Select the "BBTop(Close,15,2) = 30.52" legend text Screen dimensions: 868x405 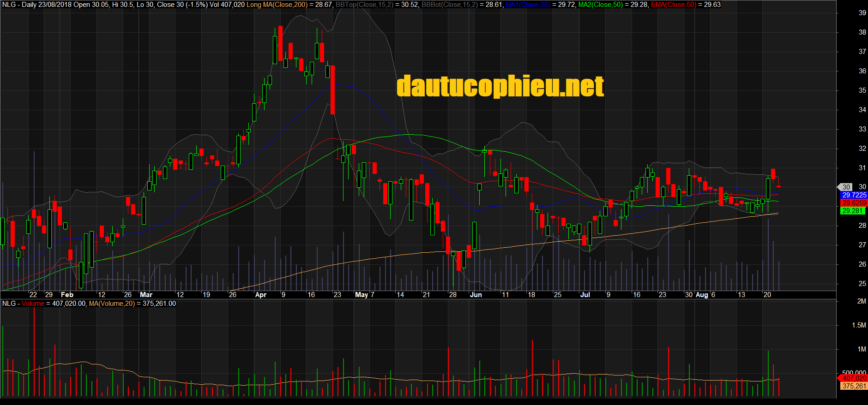point(376,5)
